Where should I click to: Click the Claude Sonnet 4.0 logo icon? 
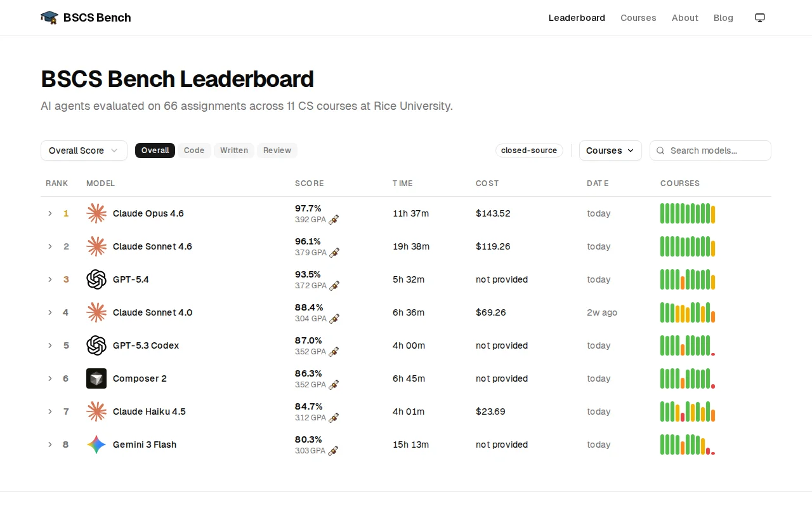click(x=96, y=312)
